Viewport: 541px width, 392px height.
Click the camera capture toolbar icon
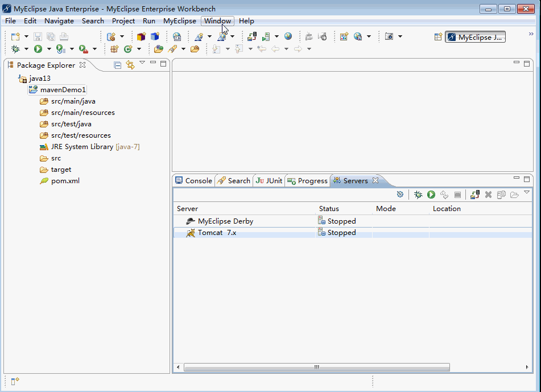click(x=389, y=36)
